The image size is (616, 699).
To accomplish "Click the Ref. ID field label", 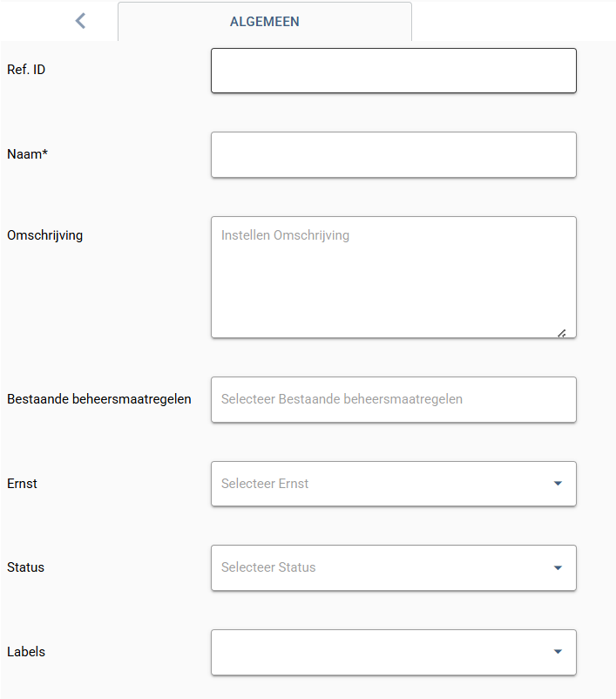I will (26, 70).
